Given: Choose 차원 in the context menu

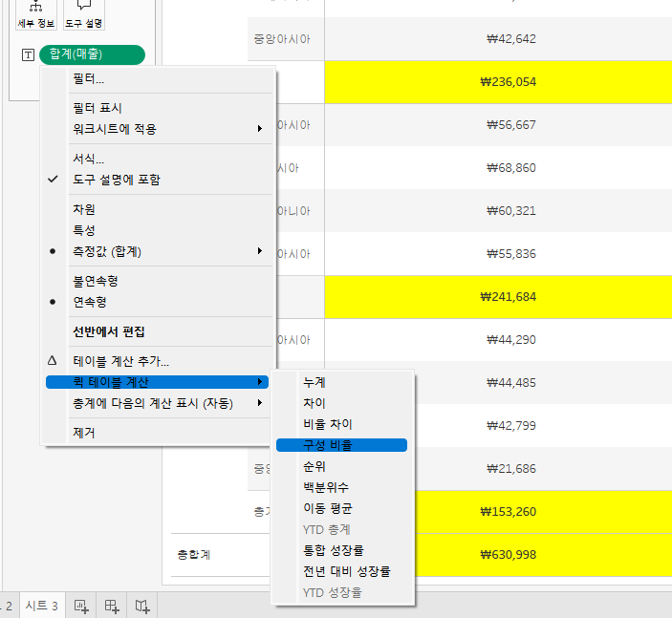Looking at the screenshot, I should (159, 209).
